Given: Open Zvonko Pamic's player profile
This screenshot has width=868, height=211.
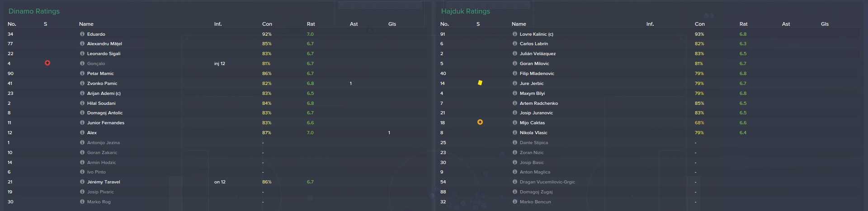Looking at the screenshot, I should (x=102, y=83).
